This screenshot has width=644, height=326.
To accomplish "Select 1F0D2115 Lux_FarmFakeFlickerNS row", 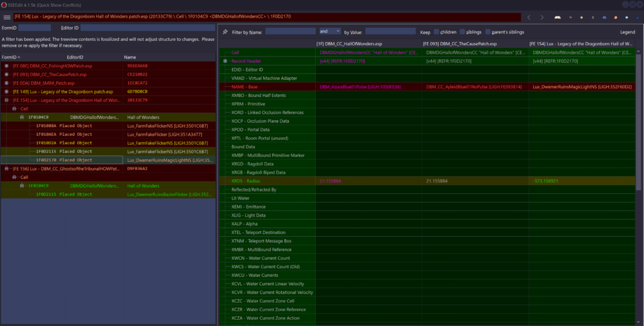I will pos(108,152).
